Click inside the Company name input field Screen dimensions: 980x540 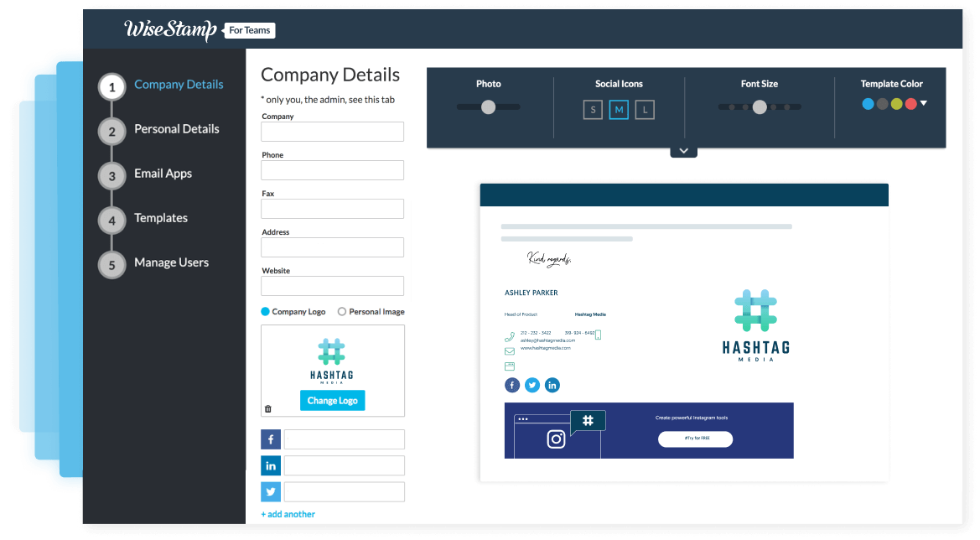(332, 132)
